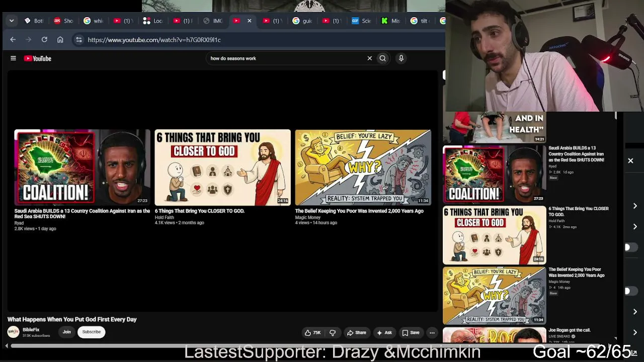
Task: Open sidebar title 'The Belief Keeping You Poor'
Action: click(577, 272)
